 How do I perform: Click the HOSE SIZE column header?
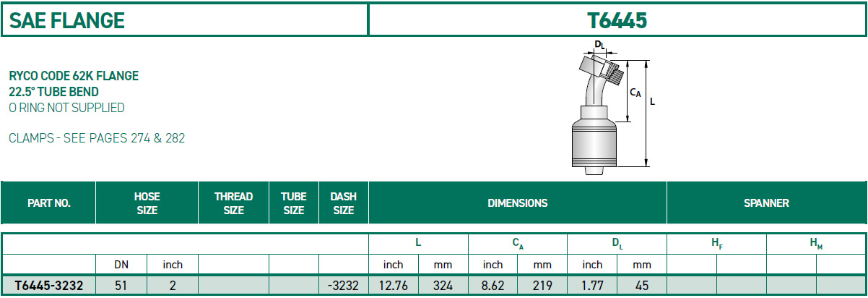pyautogui.click(x=147, y=203)
